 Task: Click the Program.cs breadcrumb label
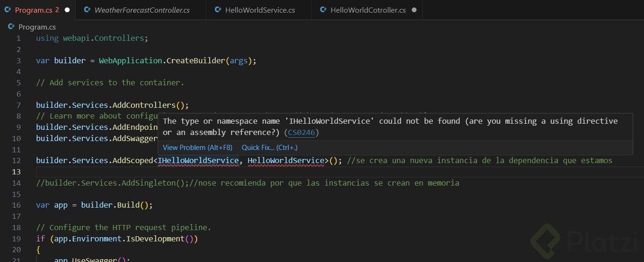(37, 27)
